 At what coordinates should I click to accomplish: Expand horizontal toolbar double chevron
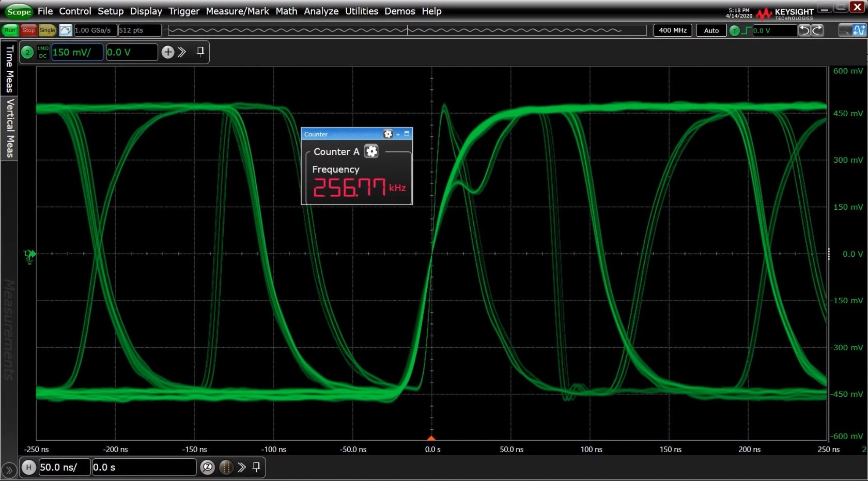click(242, 468)
